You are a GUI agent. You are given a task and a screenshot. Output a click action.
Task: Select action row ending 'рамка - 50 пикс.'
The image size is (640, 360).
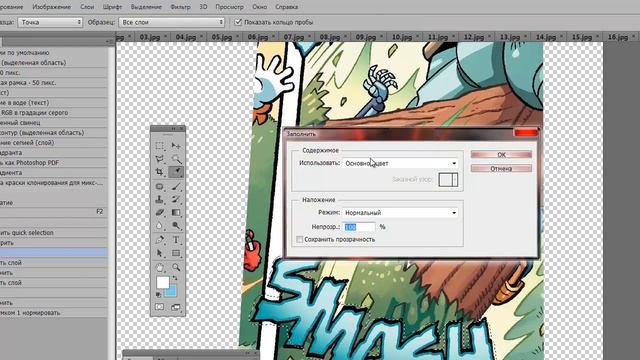coord(53,83)
